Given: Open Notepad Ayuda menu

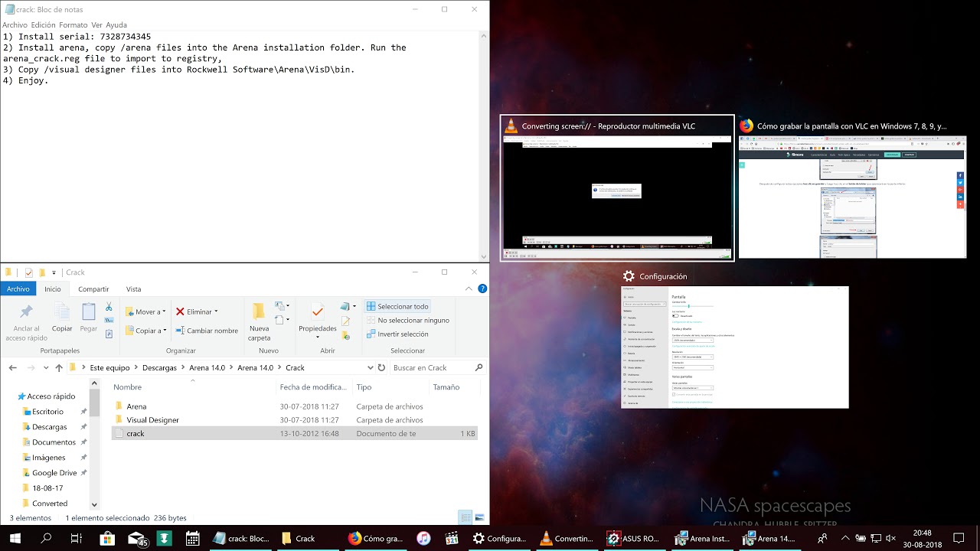Looking at the screenshot, I should click(x=116, y=24).
